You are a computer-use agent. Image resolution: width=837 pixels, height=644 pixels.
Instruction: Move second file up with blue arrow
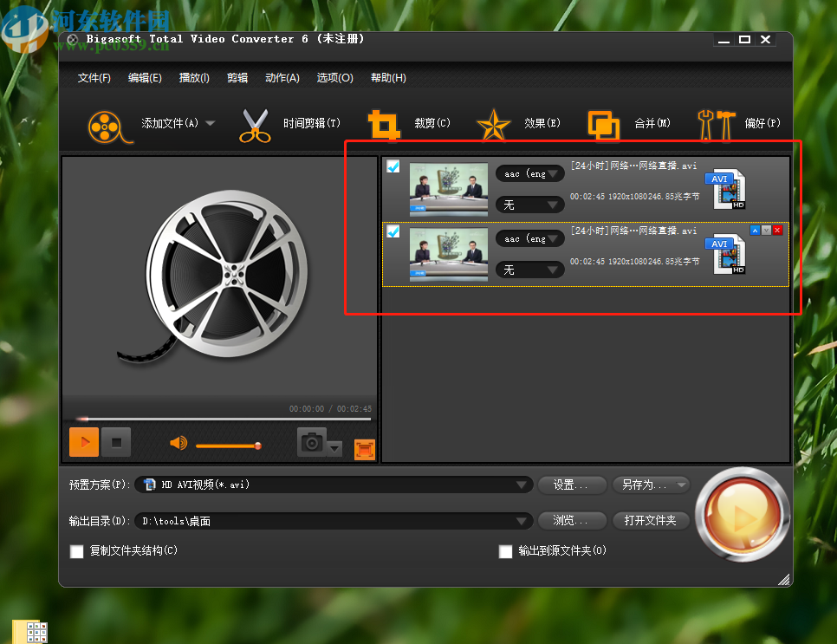(755, 231)
